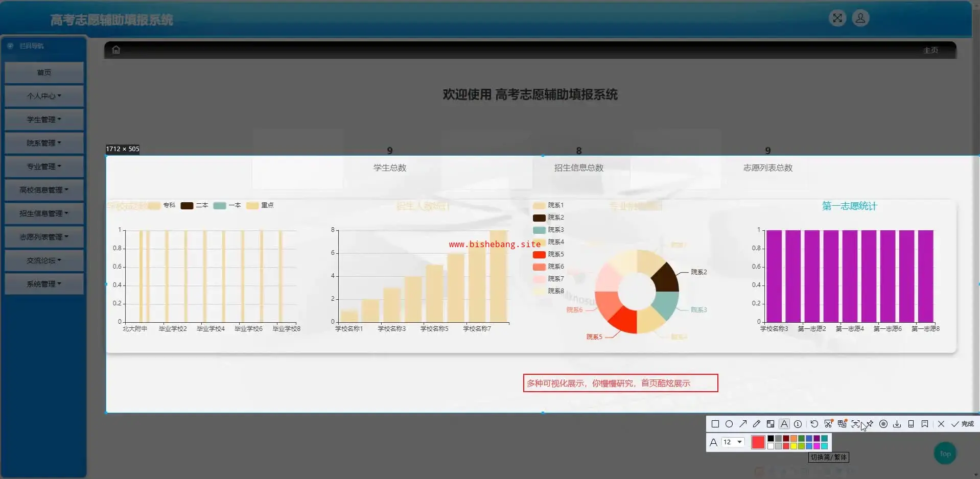980x479 pixels.
Task: Toggle the 二本 legend entry
Action: [194, 205]
